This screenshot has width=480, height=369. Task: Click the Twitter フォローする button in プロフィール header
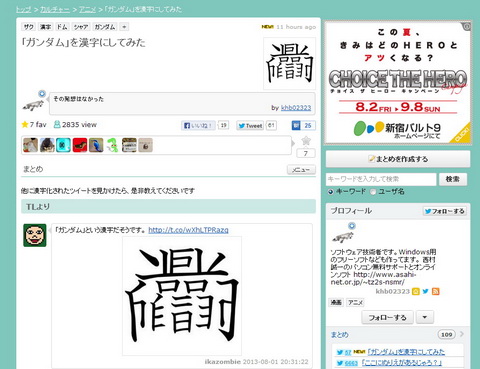[445, 211]
